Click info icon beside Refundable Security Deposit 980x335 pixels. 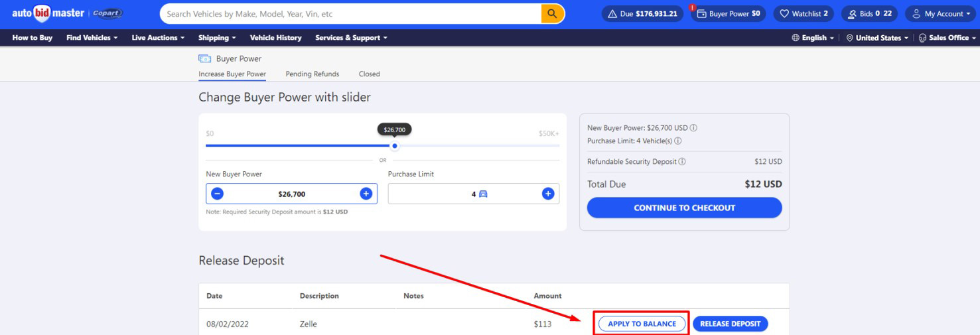(x=683, y=161)
